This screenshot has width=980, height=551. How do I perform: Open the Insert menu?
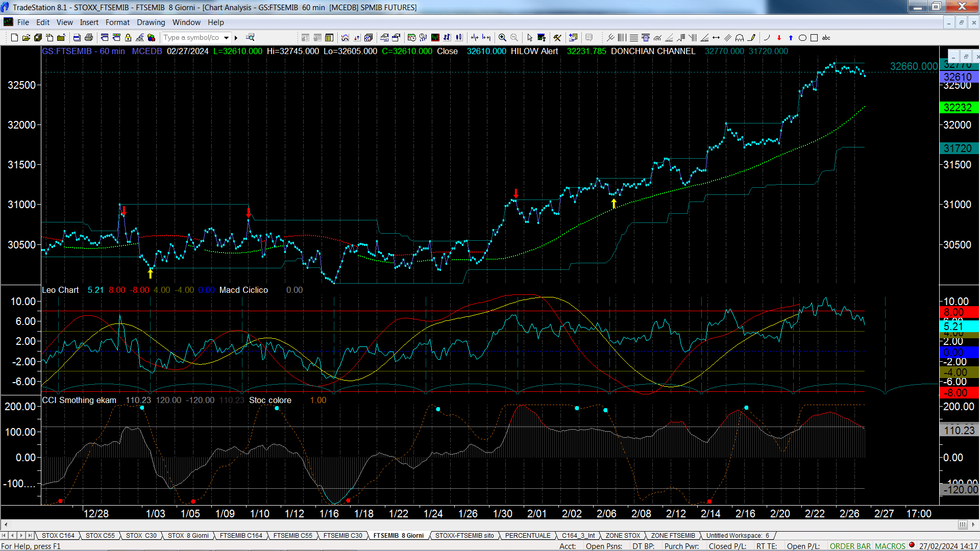[x=89, y=22]
